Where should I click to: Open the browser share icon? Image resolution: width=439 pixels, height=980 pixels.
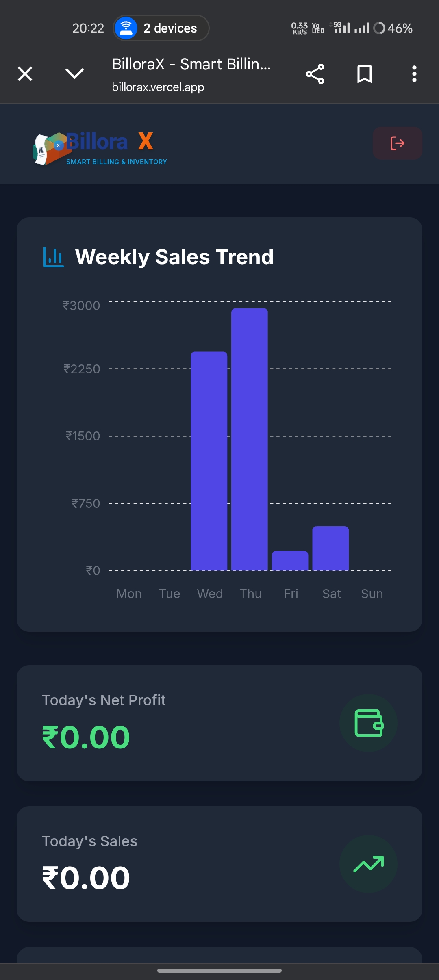[315, 74]
